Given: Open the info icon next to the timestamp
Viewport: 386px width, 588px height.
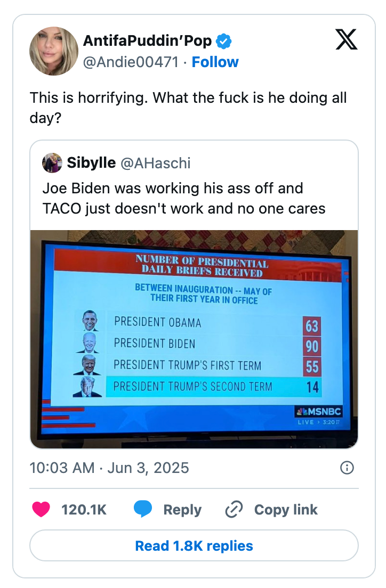Looking at the screenshot, I should click(x=346, y=468).
